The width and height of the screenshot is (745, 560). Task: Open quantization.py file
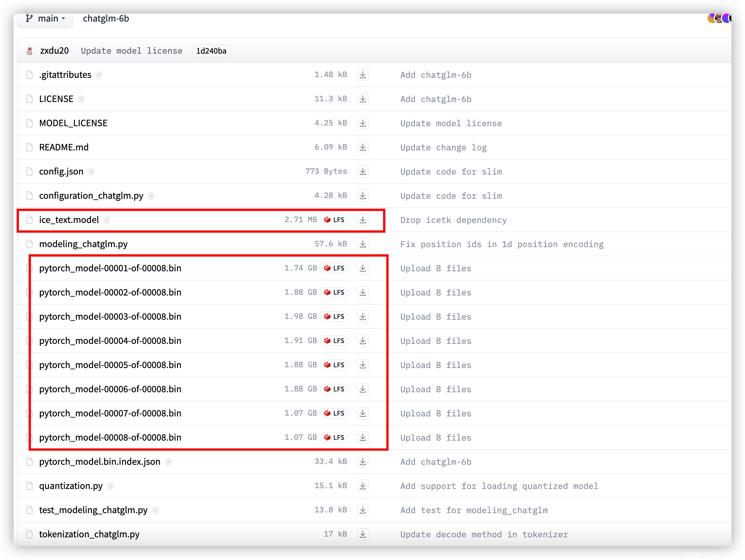(x=71, y=486)
